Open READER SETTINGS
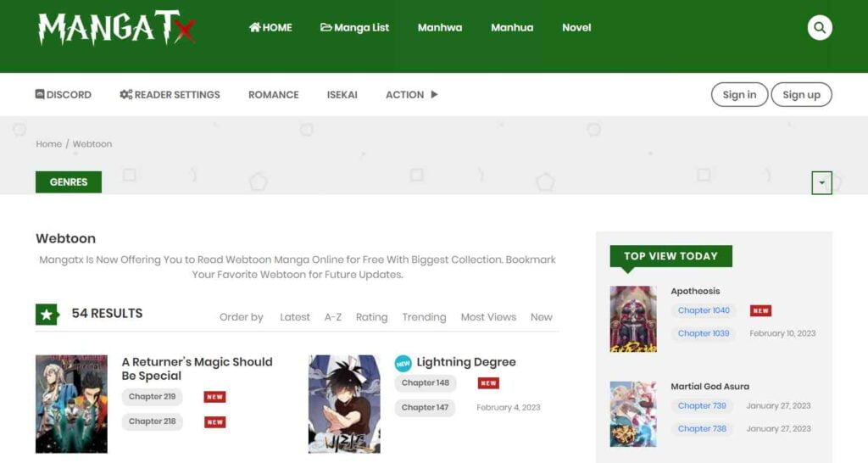Image resolution: width=868 pixels, height=463 pixels. click(170, 95)
